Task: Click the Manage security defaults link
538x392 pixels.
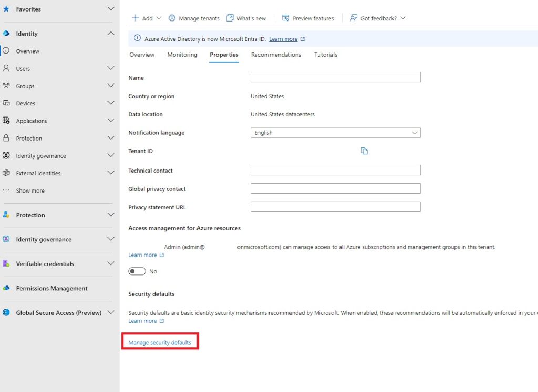Action: (x=160, y=342)
